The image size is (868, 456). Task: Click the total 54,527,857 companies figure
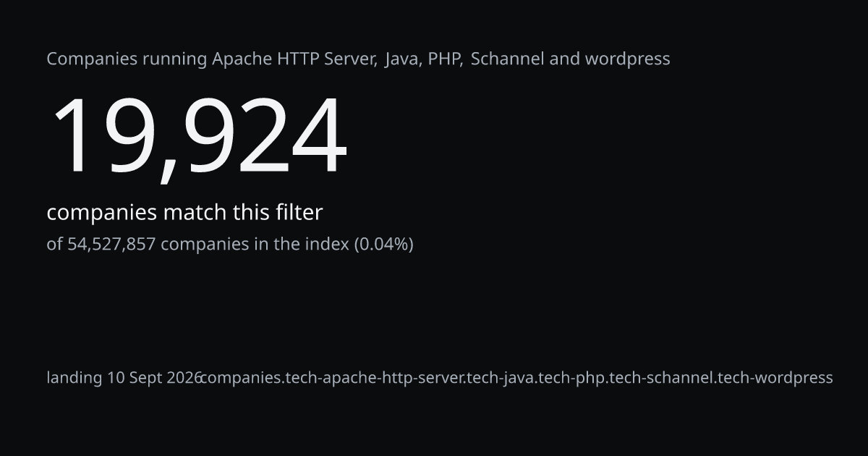click(111, 245)
